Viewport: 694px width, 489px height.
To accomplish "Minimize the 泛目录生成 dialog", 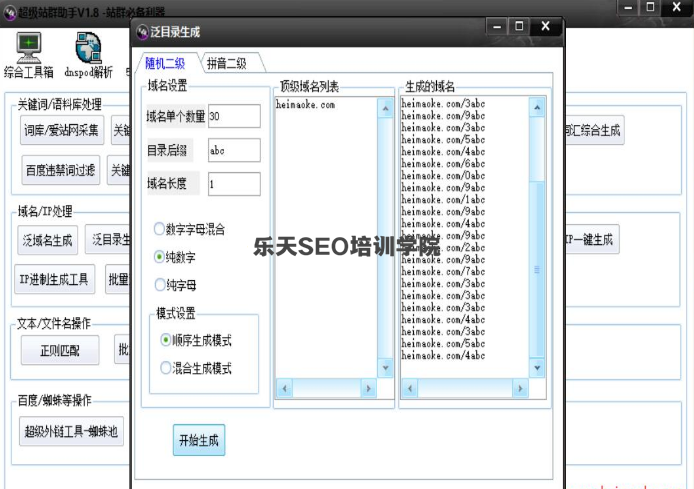I will point(497,27).
